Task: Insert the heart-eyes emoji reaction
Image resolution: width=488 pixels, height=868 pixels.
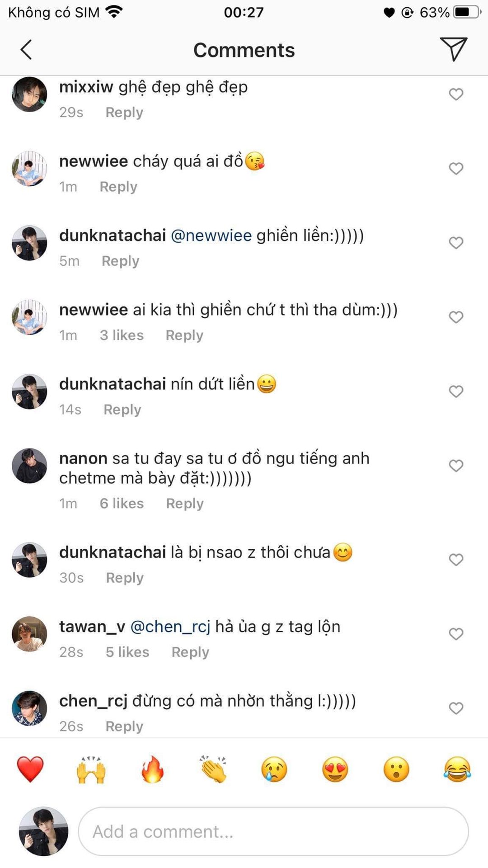Action: (x=335, y=769)
